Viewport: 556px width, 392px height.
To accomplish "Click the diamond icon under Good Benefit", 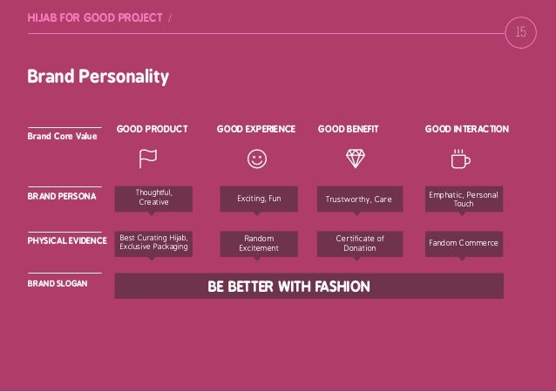I will coord(356,159).
